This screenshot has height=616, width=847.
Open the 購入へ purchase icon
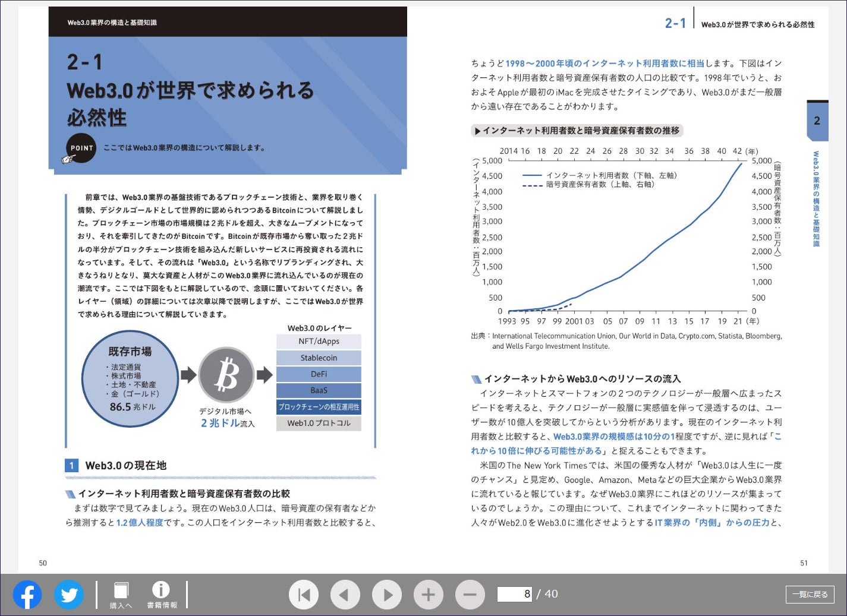[x=121, y=595]
